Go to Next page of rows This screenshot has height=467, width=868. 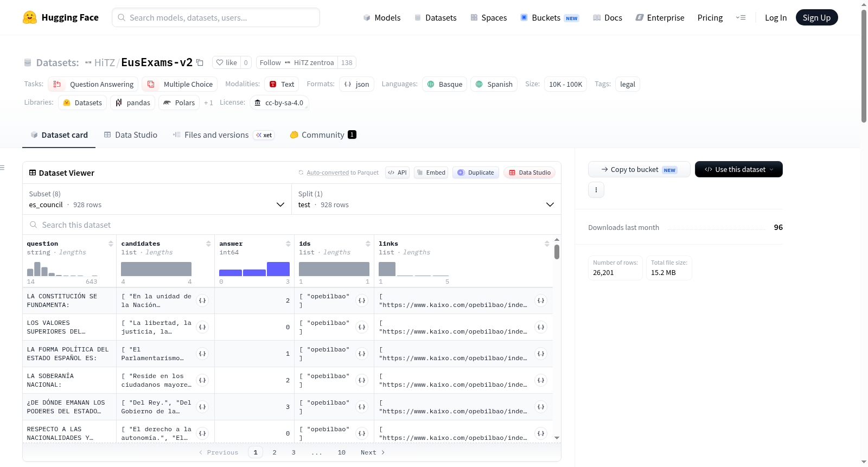(x=373, y=452)
